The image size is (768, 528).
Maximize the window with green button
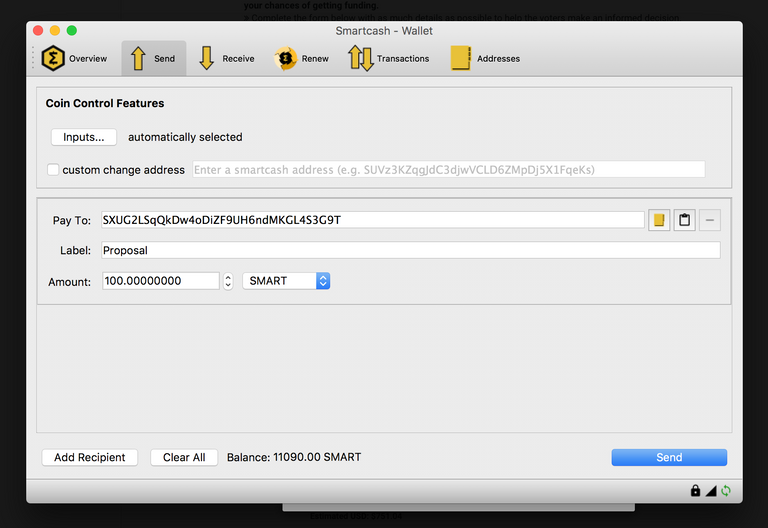click(x=72, y=30)
